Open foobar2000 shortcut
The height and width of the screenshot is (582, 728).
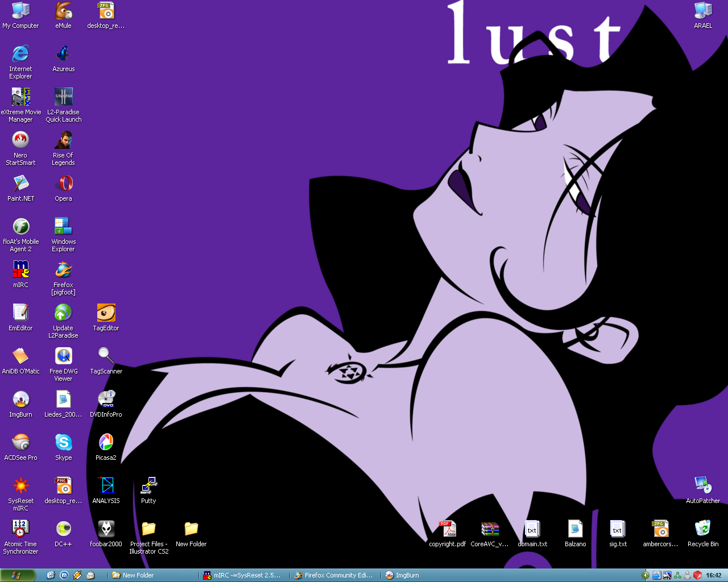[106, 534]
